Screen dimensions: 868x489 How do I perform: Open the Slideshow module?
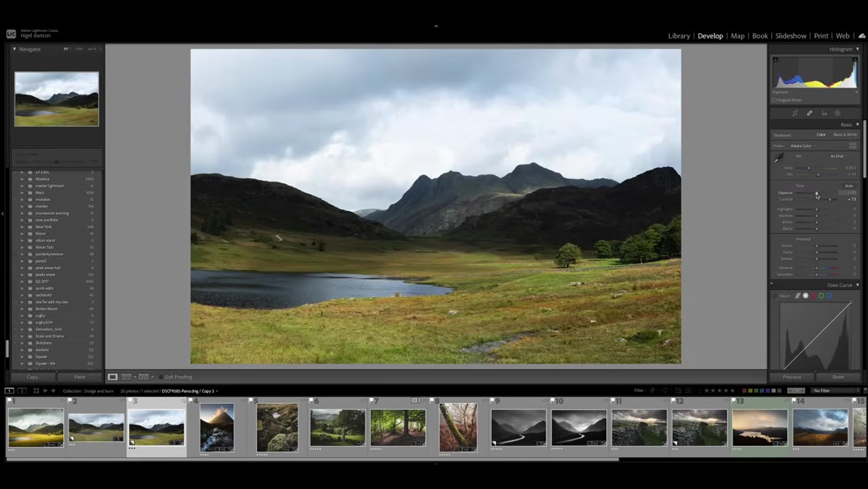[791, 35]
